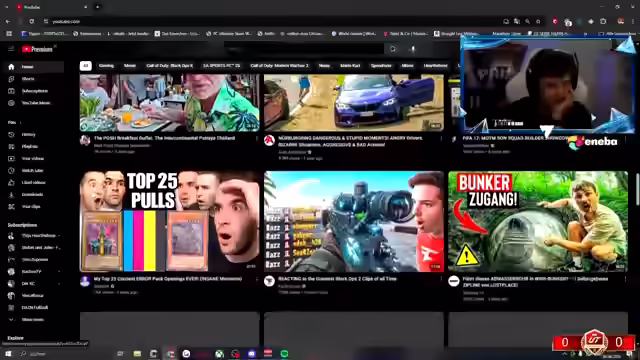Image resolution: width=640 pixels, height=360 pixels.
Task: Open Shorts from the sidebar
Action: click(x=33, y=79)
